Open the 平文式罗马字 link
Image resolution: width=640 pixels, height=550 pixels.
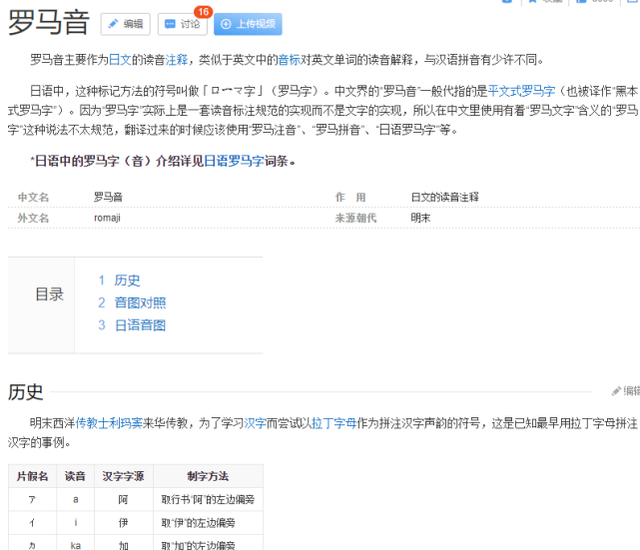click(522, 91)
